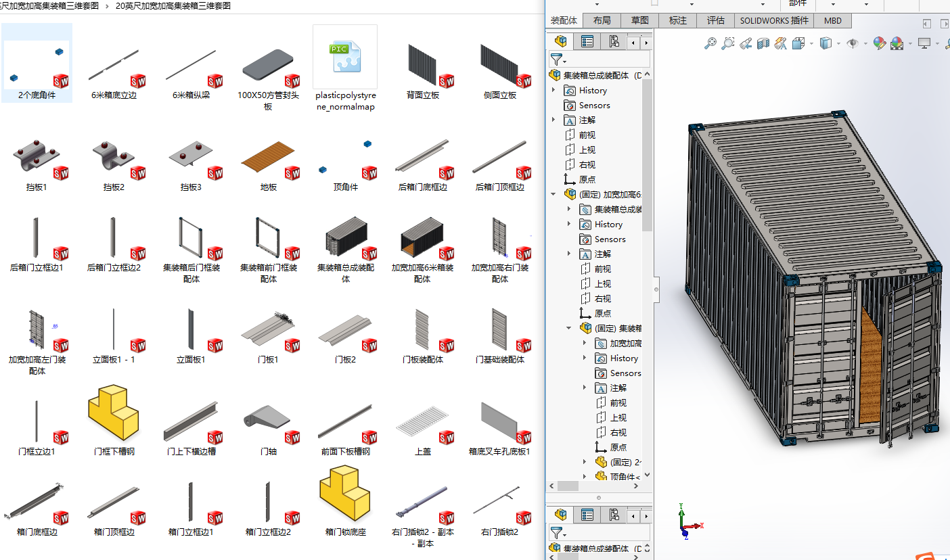Screen dimensions: 950x560
Task: Switch to the MBD ribbon tab
Action: tap(833, 20)
